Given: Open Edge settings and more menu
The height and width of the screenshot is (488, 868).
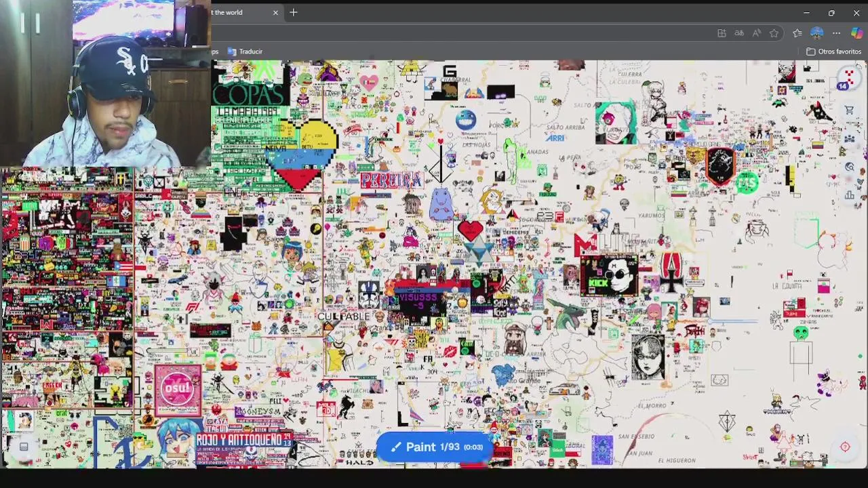Looking at the screenshot, I should click(837, 33).
